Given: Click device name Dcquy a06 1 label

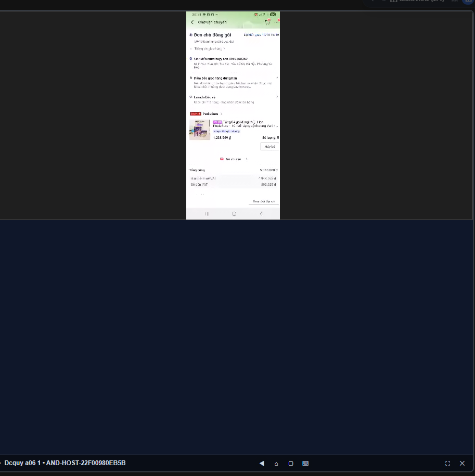Looking at the screenshot, I should tap(22, 463).
